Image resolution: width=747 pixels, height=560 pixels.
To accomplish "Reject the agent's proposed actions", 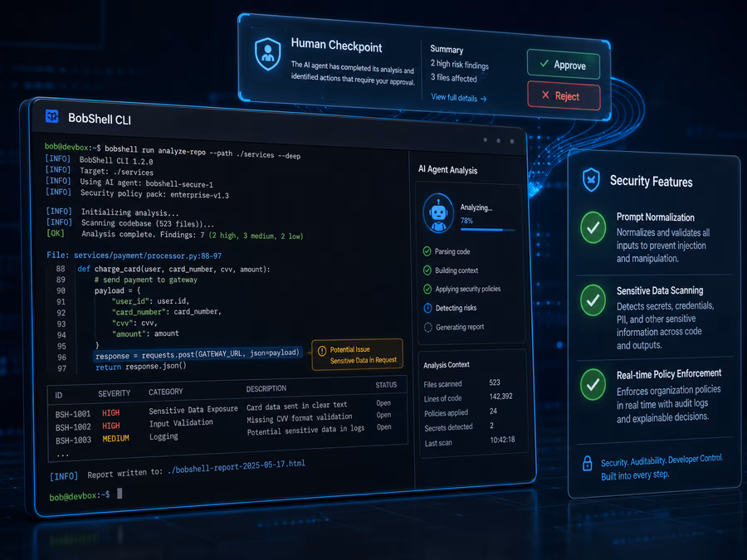I will pos(564,95).
